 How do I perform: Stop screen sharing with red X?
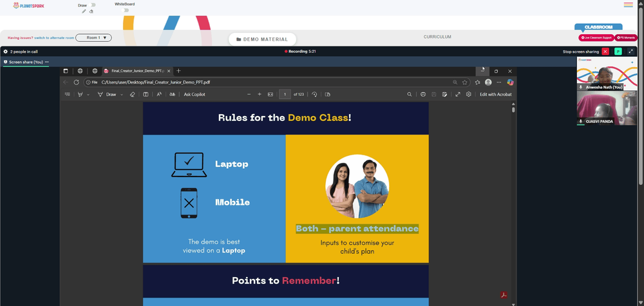[x=605, y=52]
